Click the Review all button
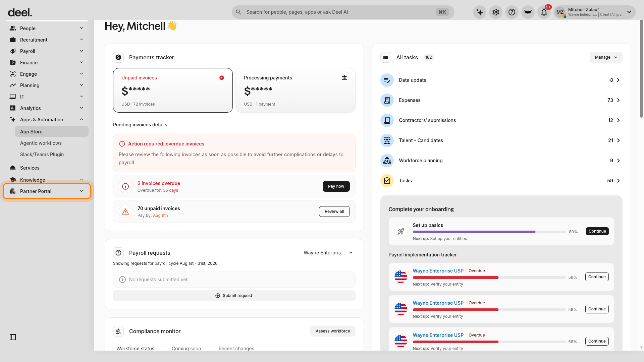The width and height of the screenshot is (644, 362). 334,212
